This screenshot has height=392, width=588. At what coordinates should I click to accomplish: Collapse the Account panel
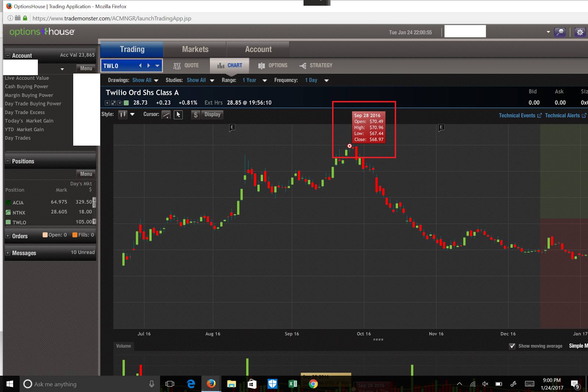coord(8,56)
